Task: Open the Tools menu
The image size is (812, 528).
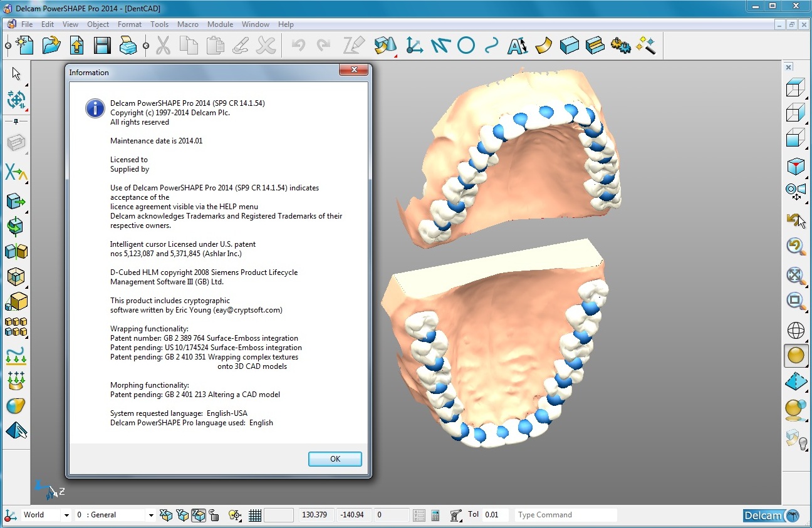Action: [159, 24]
